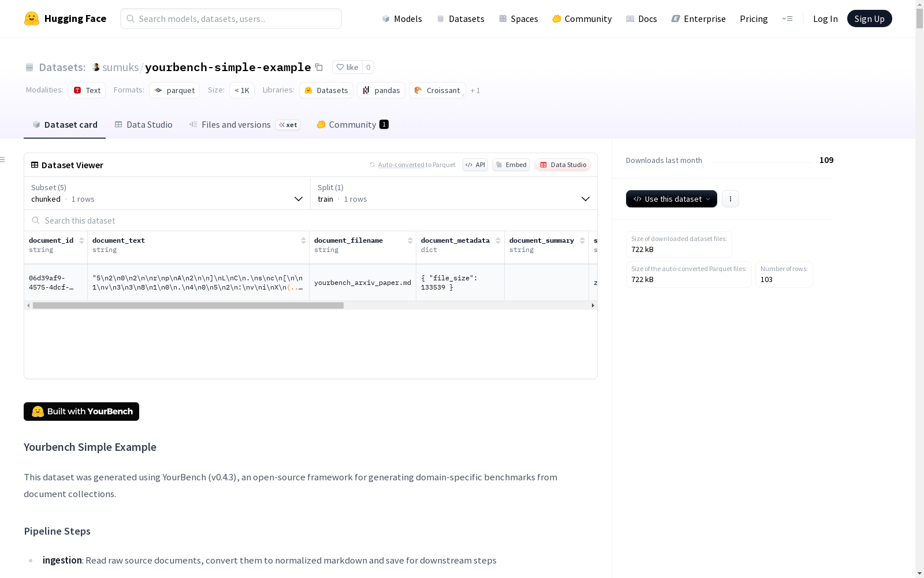Select the Datasets library tag
Viewport: 924px width, 578px height.
pyautogui.click(x=326, y=90)
